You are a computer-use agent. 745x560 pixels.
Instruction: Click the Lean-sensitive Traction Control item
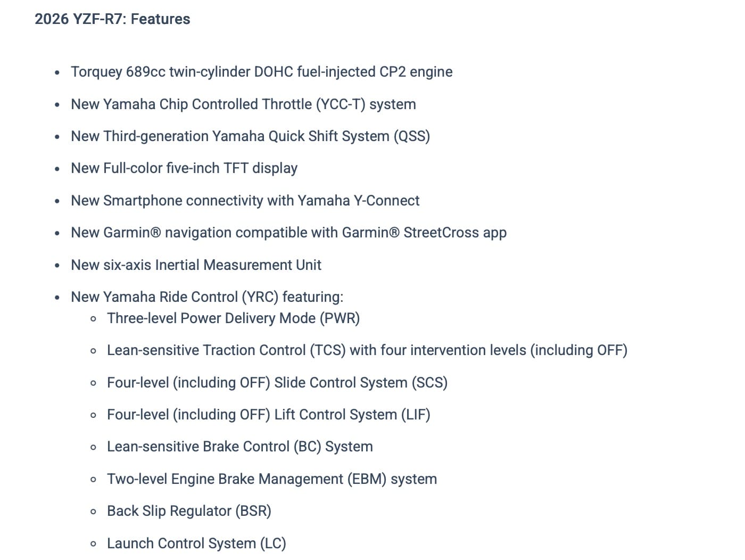(367, 350)
